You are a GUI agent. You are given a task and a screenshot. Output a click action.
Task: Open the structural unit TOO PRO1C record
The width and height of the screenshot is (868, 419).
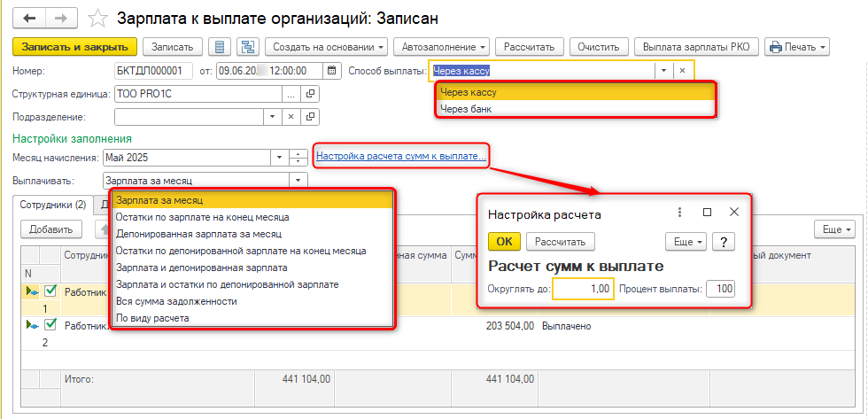[310, 94]
